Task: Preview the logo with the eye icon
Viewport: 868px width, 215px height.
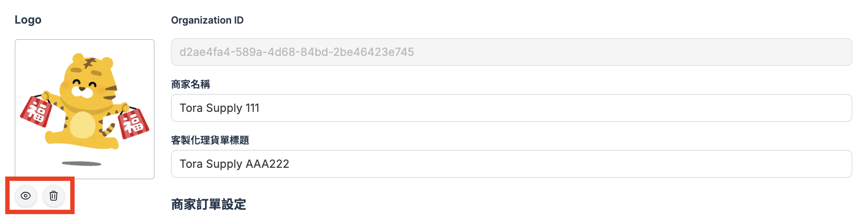Action: tap(26, 196)
